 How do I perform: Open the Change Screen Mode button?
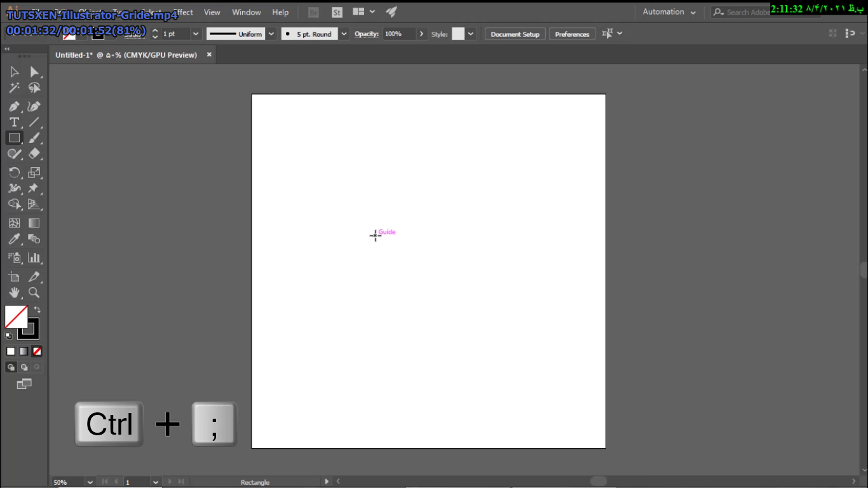point(24,384)
